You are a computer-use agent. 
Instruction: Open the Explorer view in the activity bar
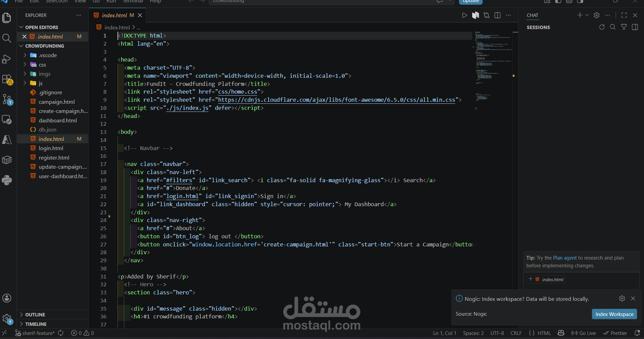coord(7,18)
